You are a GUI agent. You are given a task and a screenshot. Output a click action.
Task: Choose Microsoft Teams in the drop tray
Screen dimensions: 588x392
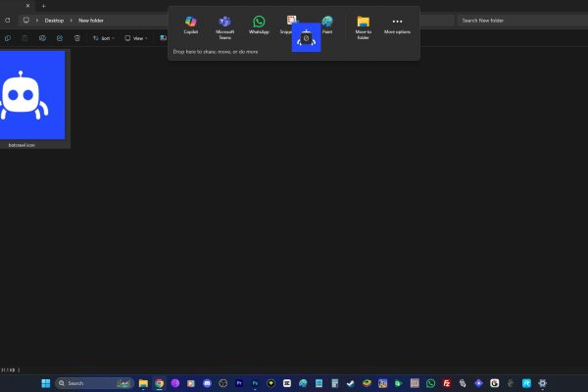coord(224,27)
